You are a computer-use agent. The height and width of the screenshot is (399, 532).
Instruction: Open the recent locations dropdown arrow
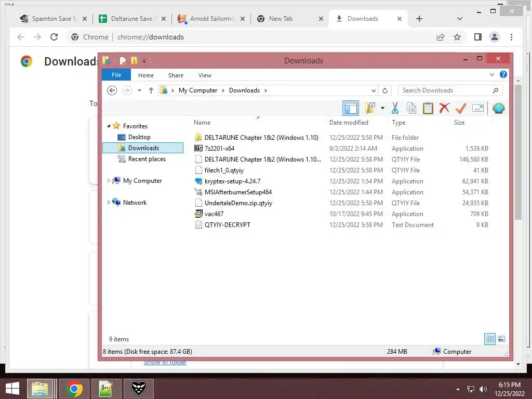pyautogui.click(x=139, y=90)
